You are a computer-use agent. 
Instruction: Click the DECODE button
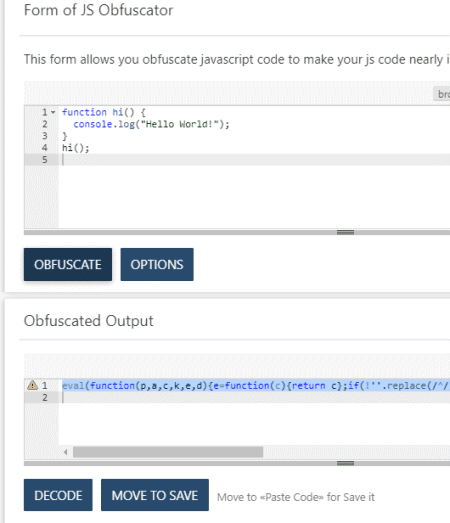click(58, 495)
